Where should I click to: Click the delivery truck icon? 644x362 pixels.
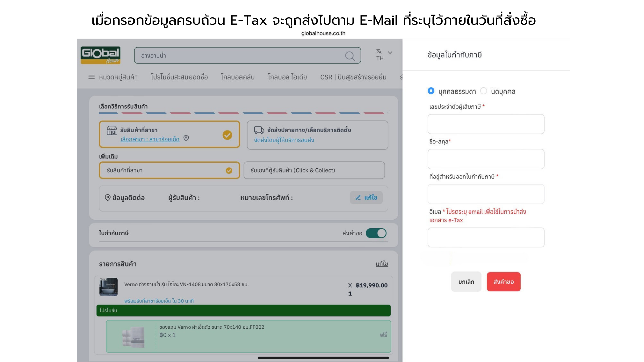click(259, 130)
